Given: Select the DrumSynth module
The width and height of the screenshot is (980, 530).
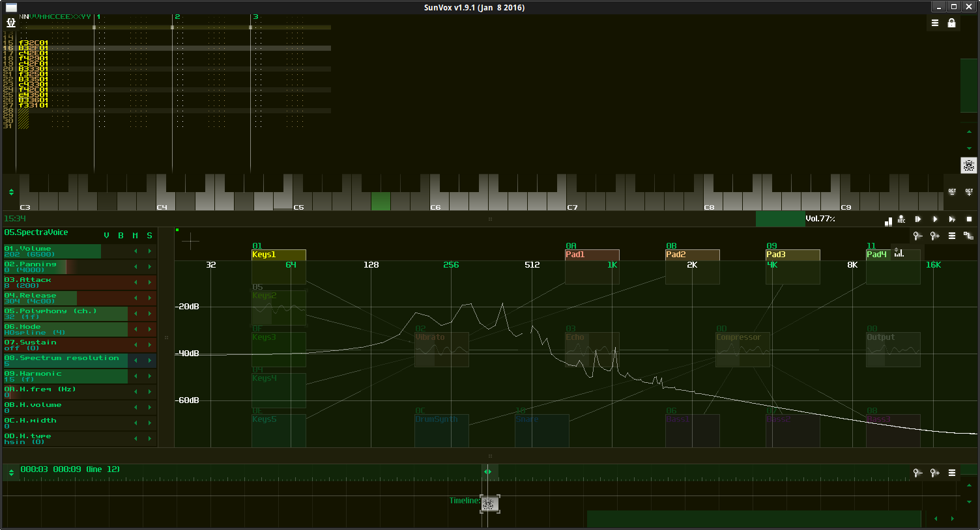Looking at the screenshot, I should point(442,431).
